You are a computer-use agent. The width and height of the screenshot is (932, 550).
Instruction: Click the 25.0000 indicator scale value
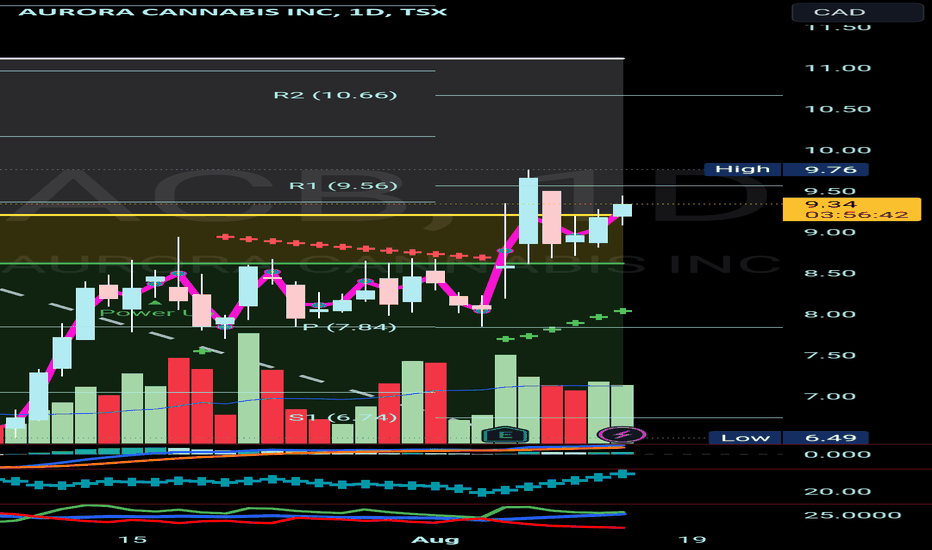coord(852,515)
